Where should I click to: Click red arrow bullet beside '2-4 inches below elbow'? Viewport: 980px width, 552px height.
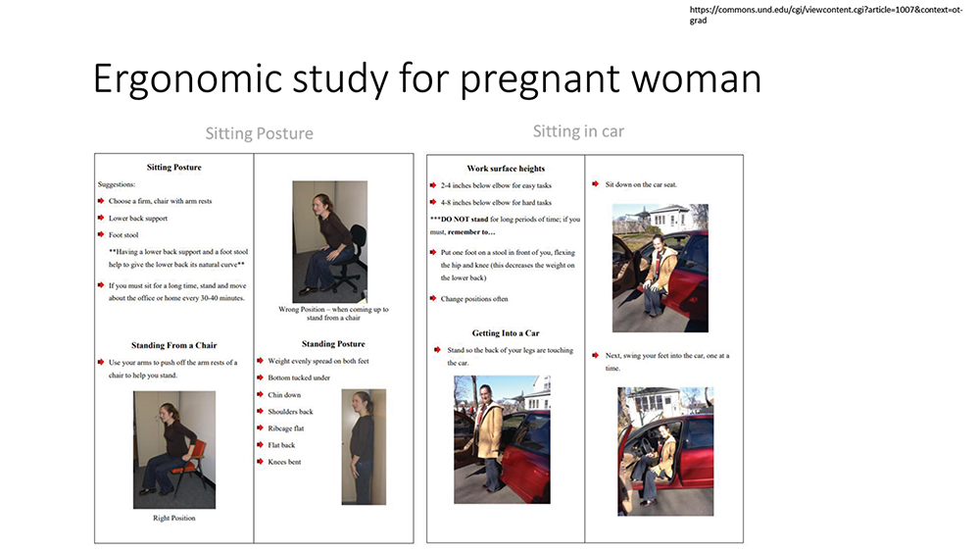pos(432,185)
